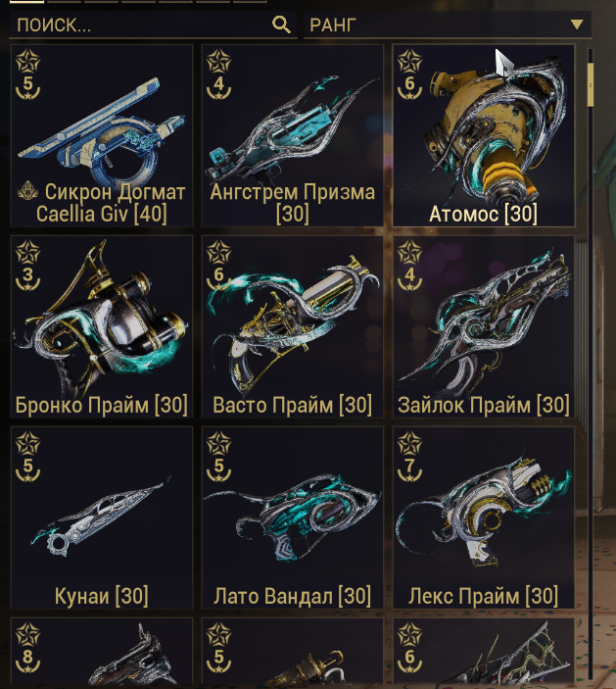Click the РАНГ dropdown arrow
Viewport: 616px width, 689px height.
(577, 25)
